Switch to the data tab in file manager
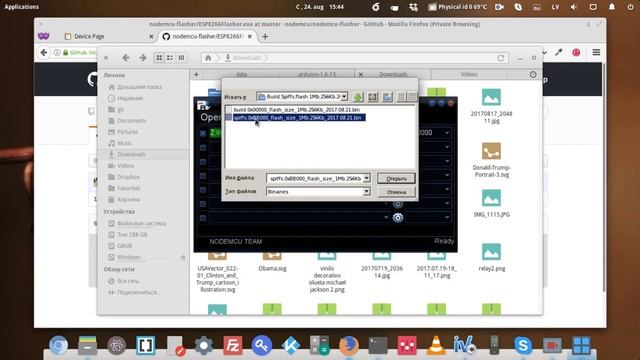The image size is (640, 360). pyautogui.click(x=241, y=74)
